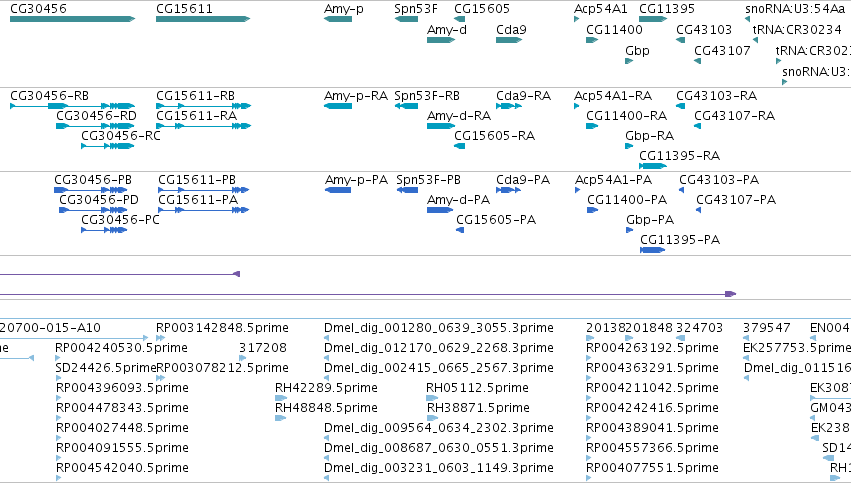
Task: Open the CG30456-PC protein feature
Action: click(x=104, y=230)
